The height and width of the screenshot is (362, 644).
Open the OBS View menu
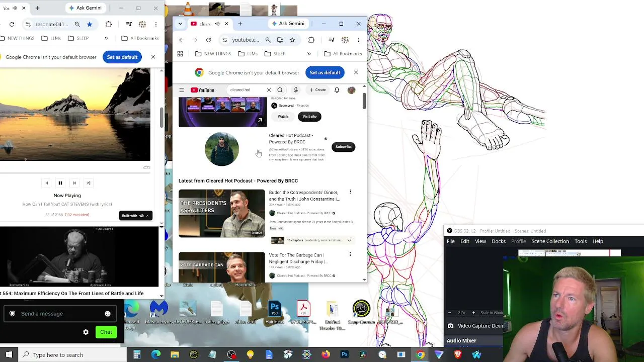[x=480, y=241]
